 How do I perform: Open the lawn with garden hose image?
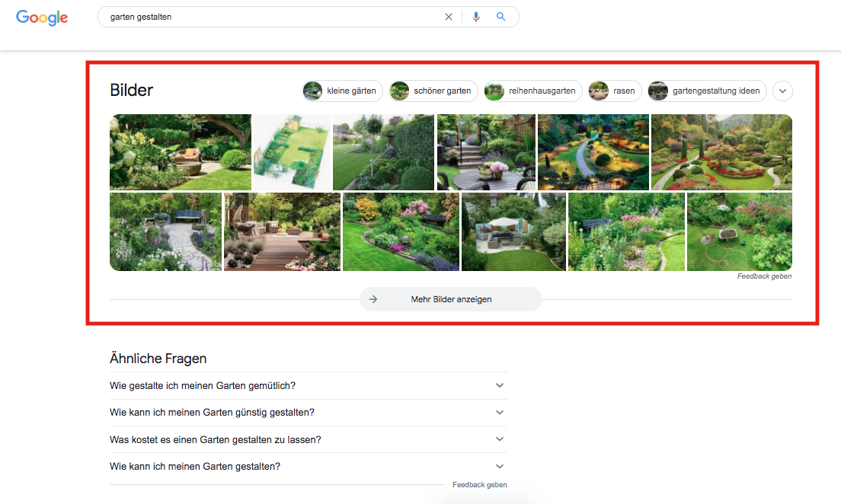(740, 231)
